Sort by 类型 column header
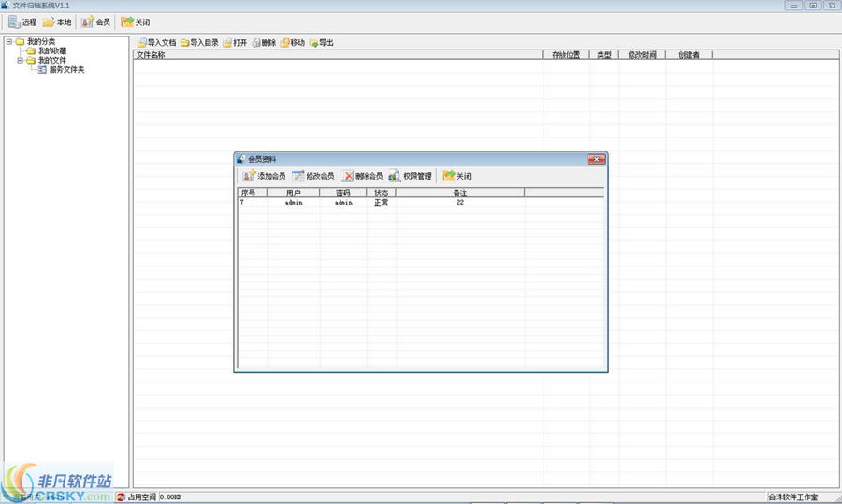The image size is (842, 504). click(604, 55)
